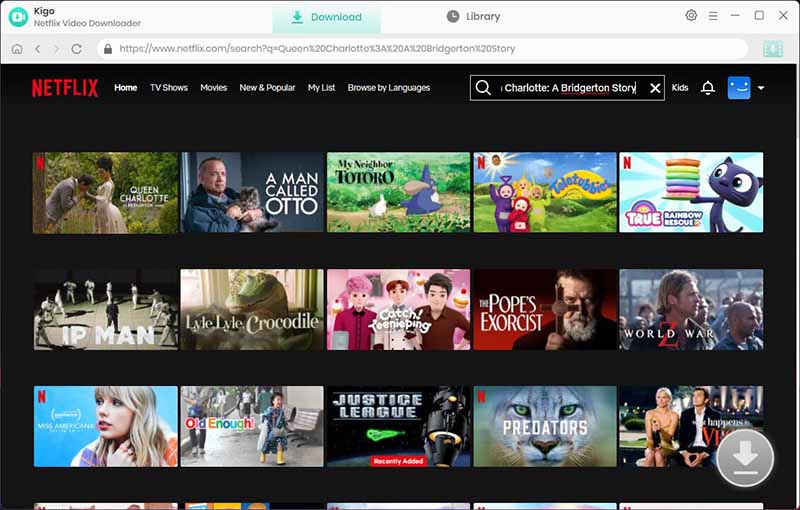Open Queen Charlotte thumbnail
Screen dimensions: 800x510
(x=106, y=192)
